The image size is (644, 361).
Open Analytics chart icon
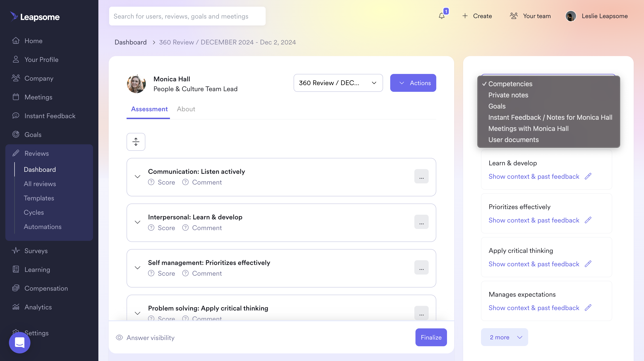click(16, 307)
